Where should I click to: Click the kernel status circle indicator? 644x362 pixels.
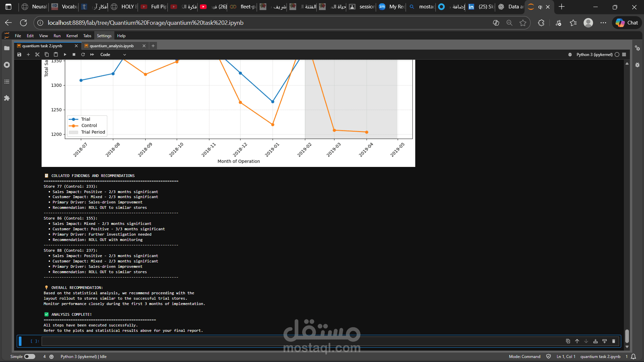coord(617,55)
